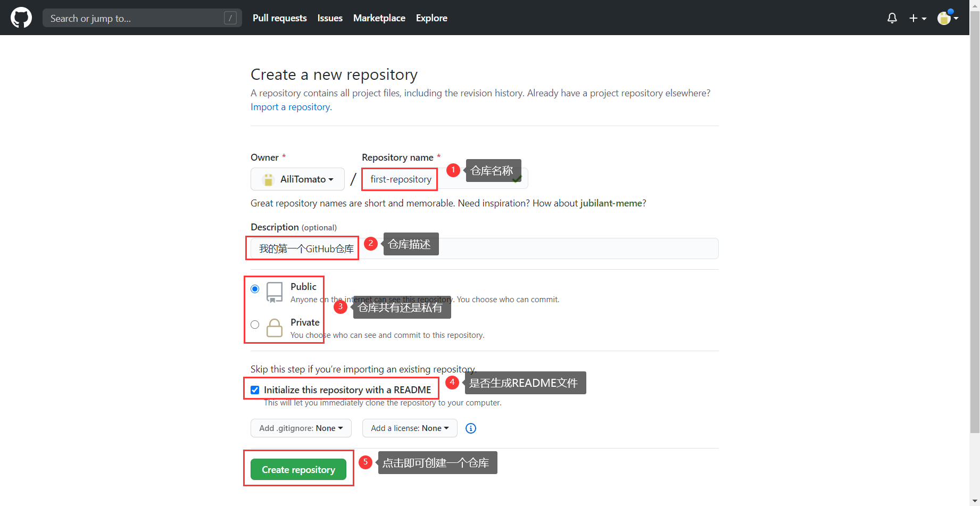This screenshot has width=980, height=506.
Task: Open Marketplace in the top navigation
Action: coord(379,18)
